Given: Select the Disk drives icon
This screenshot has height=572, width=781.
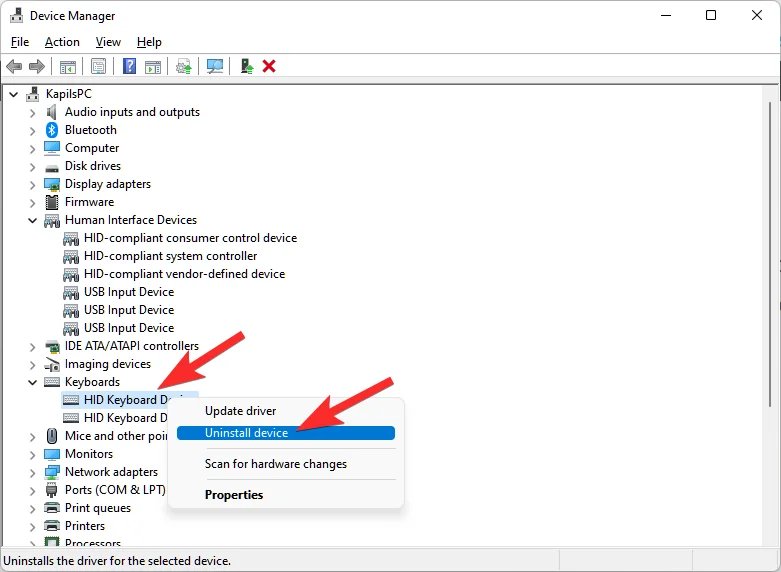Looking at the screenshot, I should coord(52,167).
